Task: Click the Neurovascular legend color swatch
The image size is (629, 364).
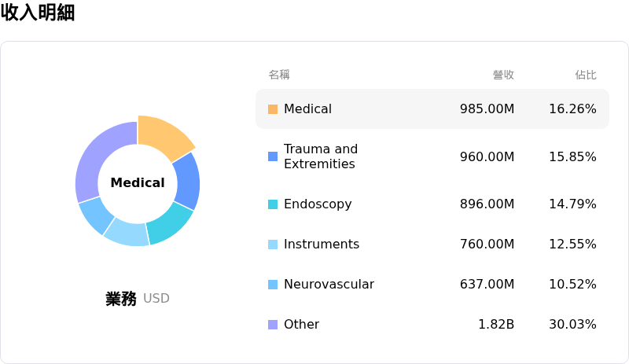Action: pos(273,285)
